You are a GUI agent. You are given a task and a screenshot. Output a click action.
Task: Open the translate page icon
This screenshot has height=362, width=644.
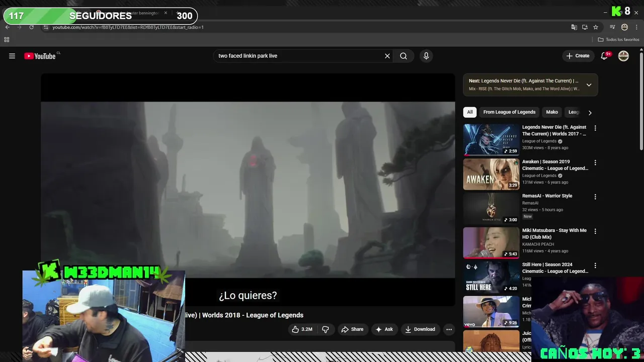[574, 27]
